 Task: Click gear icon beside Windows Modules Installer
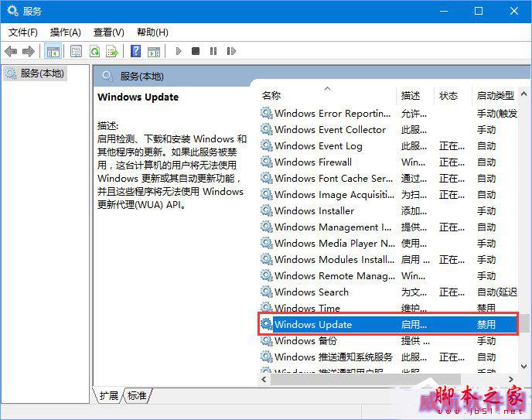tap(267, 260)
